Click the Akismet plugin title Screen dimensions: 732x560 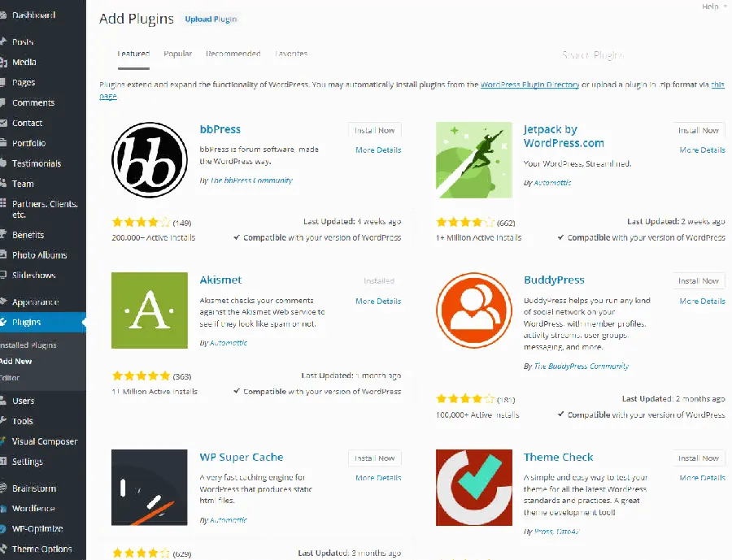pos(220,280)
